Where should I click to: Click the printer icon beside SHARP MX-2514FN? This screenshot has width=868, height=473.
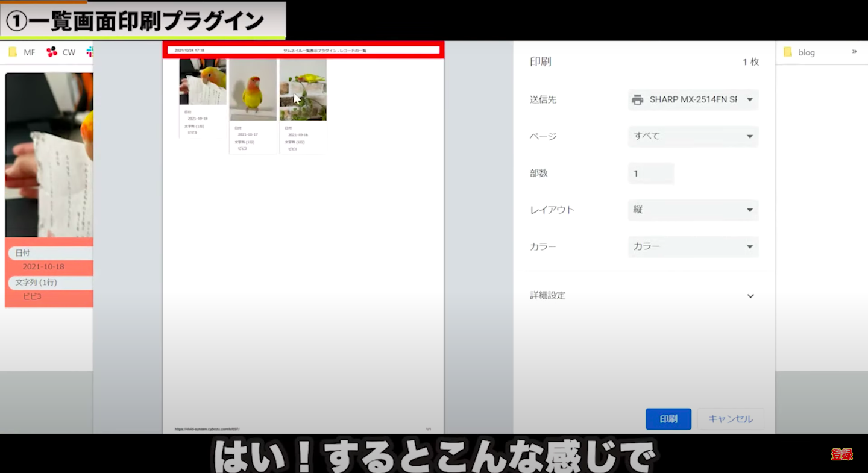[x=637, y=100]
